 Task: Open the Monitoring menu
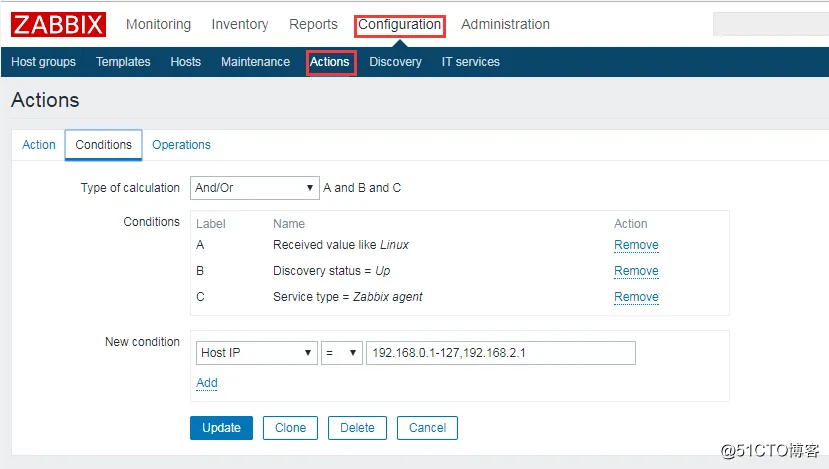158,24
